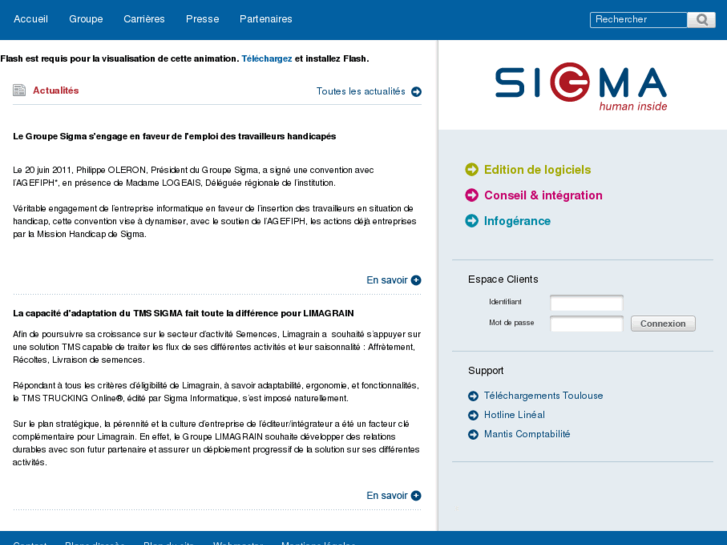Focus the Rechercher search field
The image size is (727, 545).
638,20
